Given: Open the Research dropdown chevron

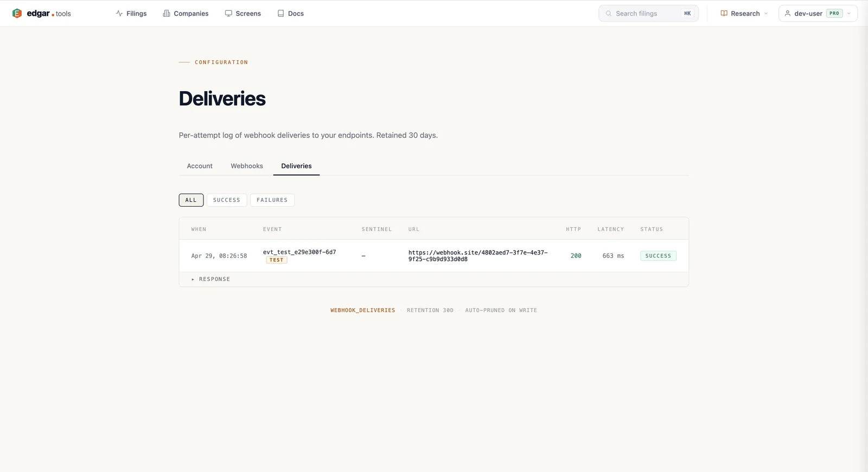Looking at the screenshot, I should coord(766,14).
